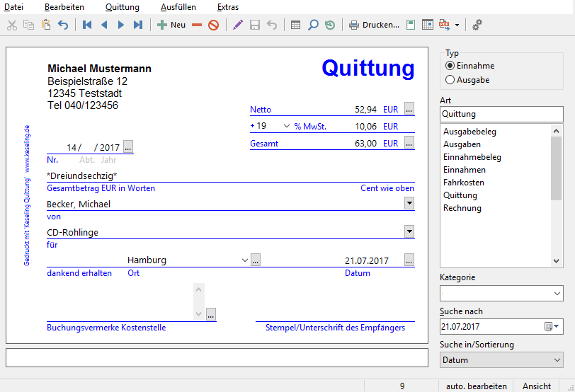Click the table grid export icon
This screenshot has height=392, width=575.
click(x=428, y=25)
